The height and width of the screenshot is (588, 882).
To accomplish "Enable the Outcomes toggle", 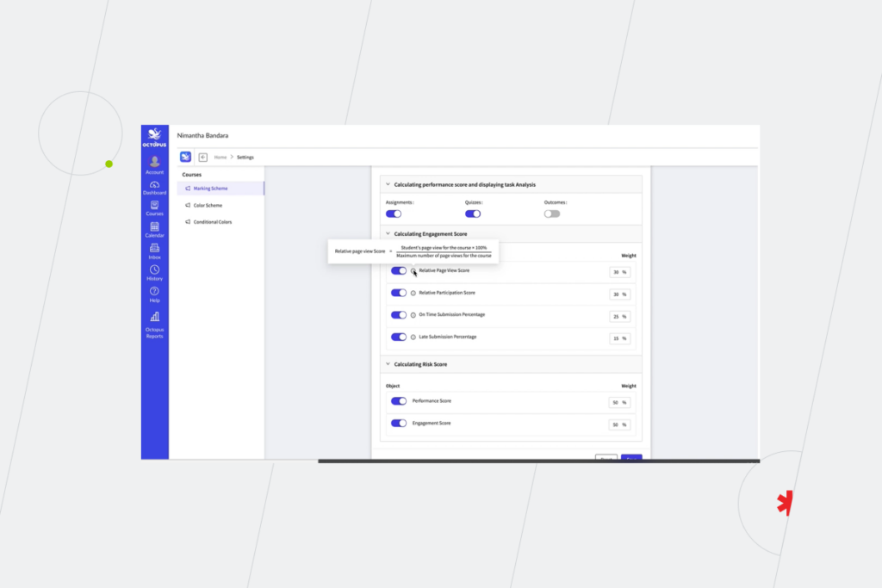I will pos(551,214).
